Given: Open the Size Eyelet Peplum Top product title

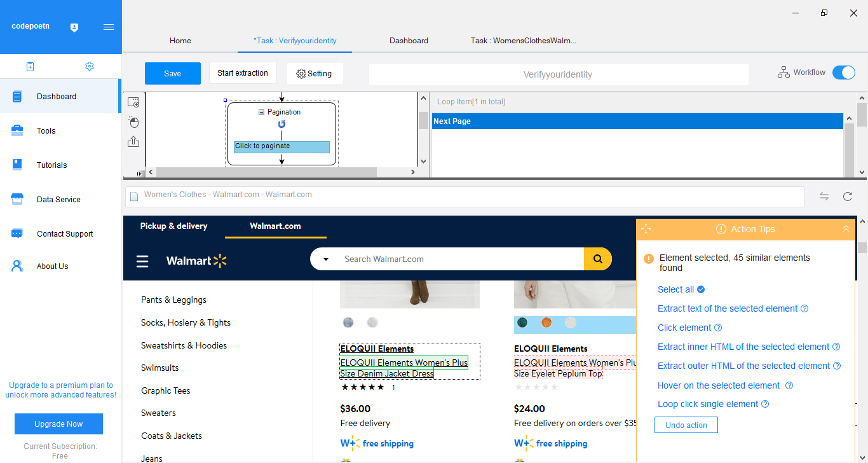Looking at the screenshot, I should (558, 373).
